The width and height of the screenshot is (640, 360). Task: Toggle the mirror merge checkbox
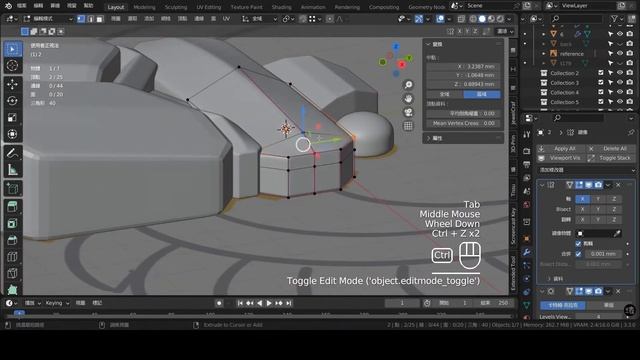tap(578, 254)
